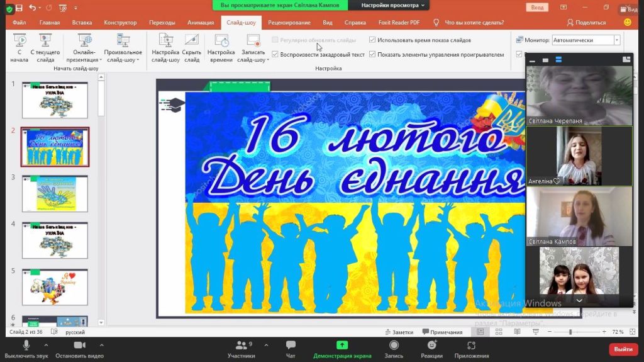Open the 'Вставка' ribbon tab
This screenshot has width=644, height=362.
(82, 23)
